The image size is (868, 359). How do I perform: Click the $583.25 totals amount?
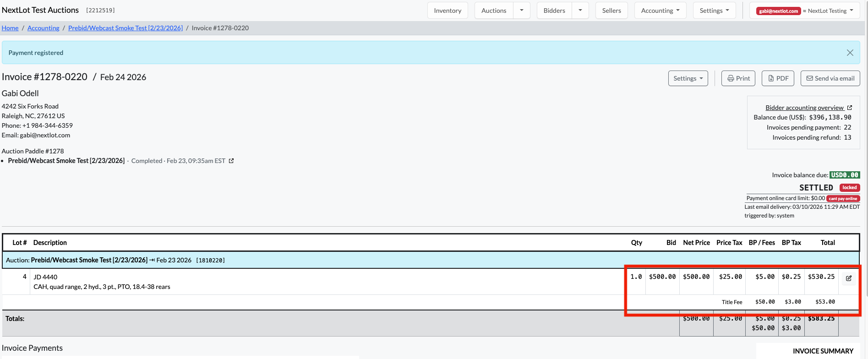click(x=821, y=318)
